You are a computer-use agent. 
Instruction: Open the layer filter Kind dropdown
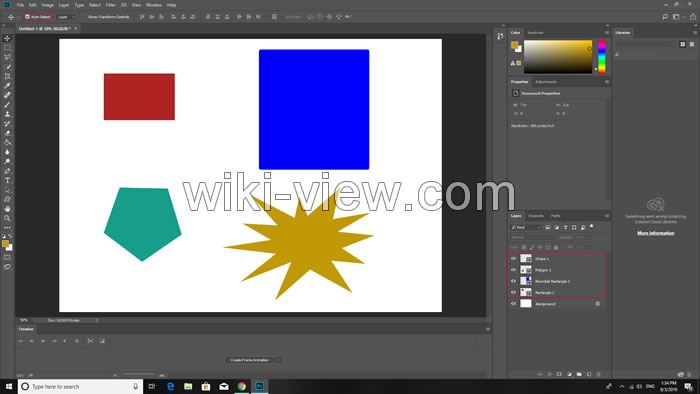click(x=526, y=228)
